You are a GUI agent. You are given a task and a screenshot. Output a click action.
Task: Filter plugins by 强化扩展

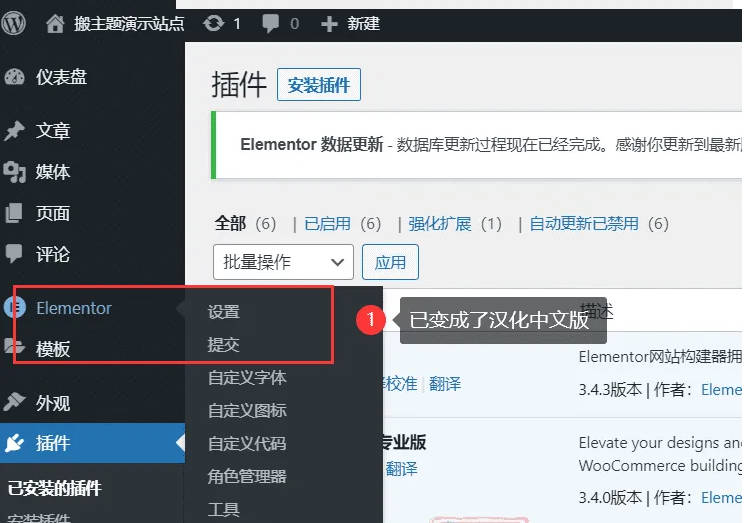click(440, 223)
